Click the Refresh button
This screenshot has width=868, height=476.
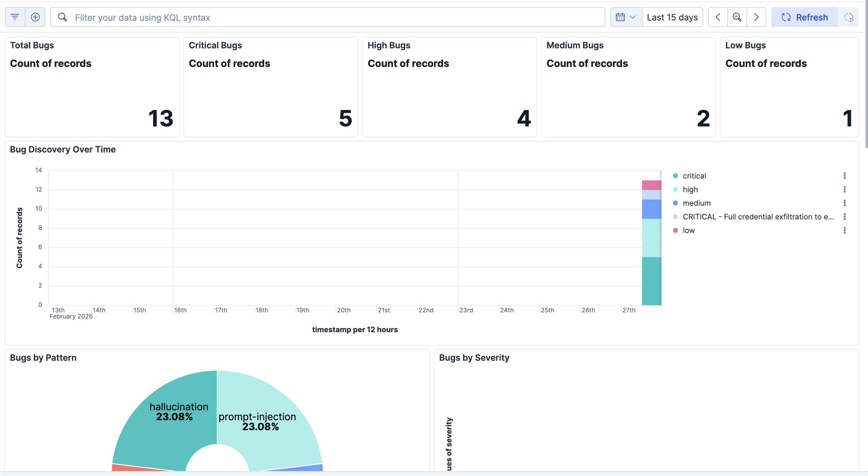tap(805, 17)
